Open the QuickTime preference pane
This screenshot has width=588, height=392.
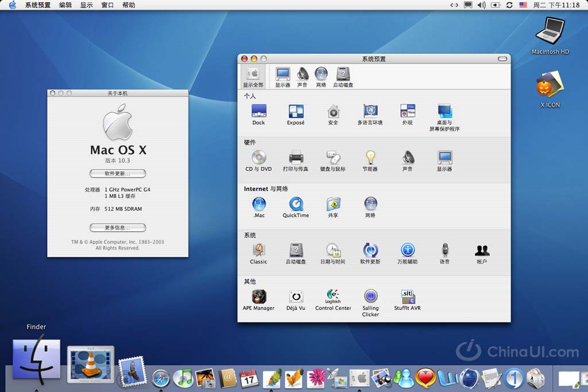[296, 207]
